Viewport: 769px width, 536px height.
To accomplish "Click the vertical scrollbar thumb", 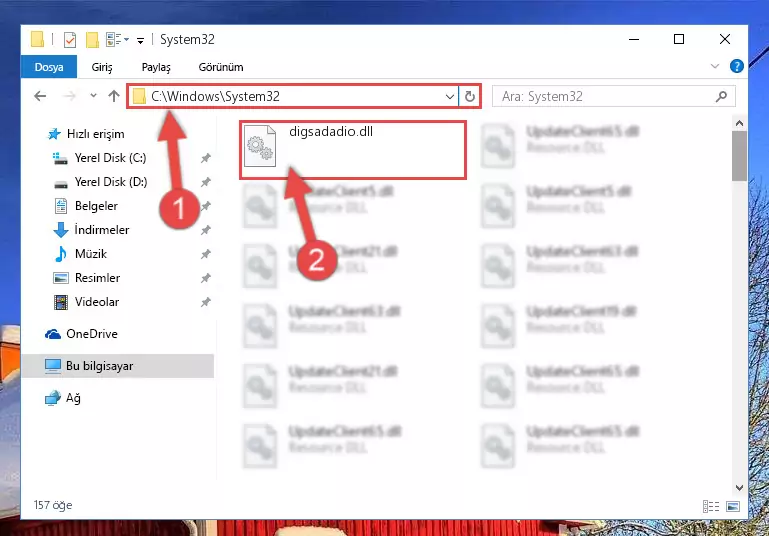I will pyautogui.click(x=739, y=156).
